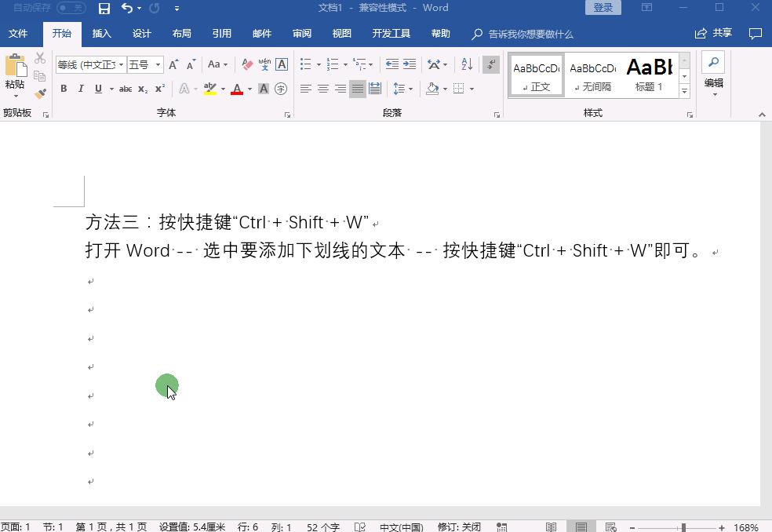The width and height of the screenshot is (772, 532).
Task: Apply the 标题 1 style
Action: (649, 75)
